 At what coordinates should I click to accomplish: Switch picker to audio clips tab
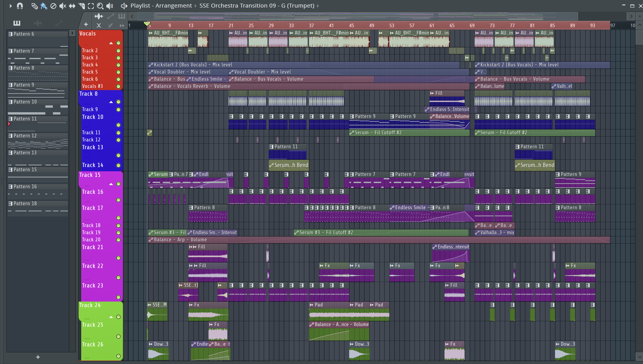(x=38, y=23)
